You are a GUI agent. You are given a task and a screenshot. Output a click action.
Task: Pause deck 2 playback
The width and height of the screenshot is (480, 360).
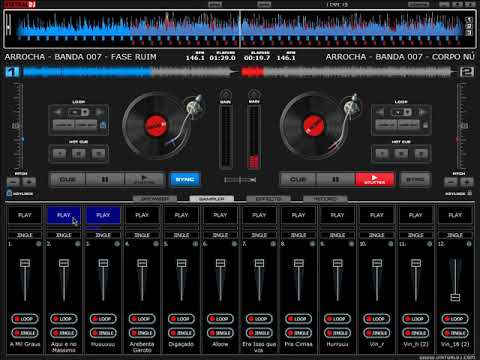point(335,179)
